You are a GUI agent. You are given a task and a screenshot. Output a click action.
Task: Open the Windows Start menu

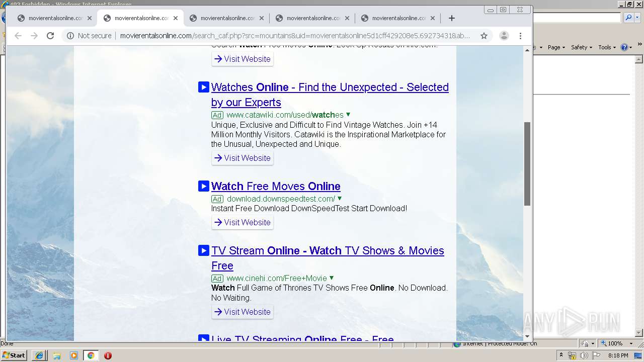tap(14, 355)
